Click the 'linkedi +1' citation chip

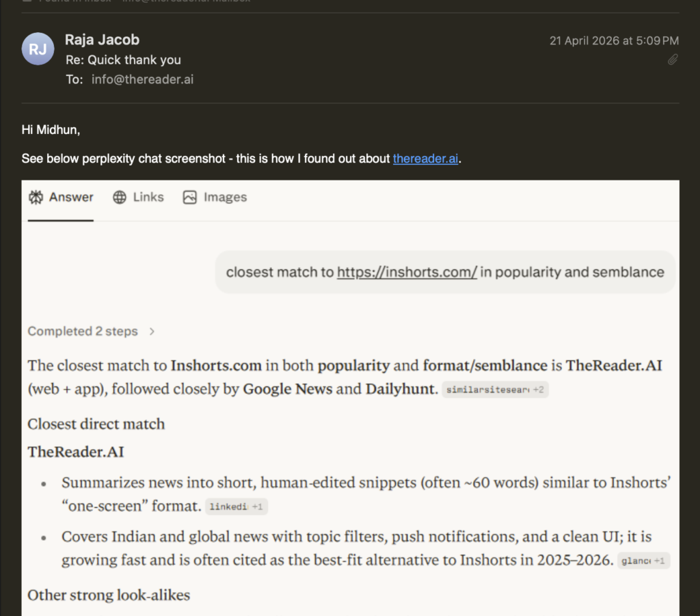236,507
